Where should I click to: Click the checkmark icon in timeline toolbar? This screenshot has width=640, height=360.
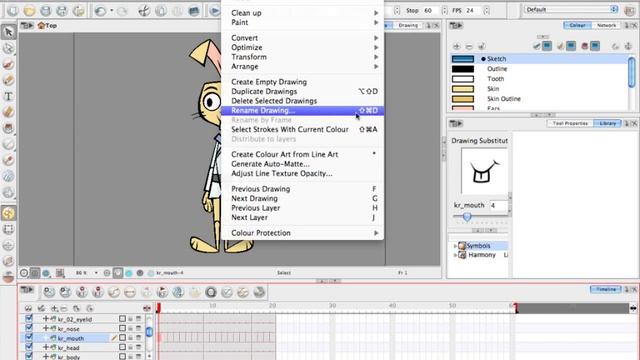227,292
